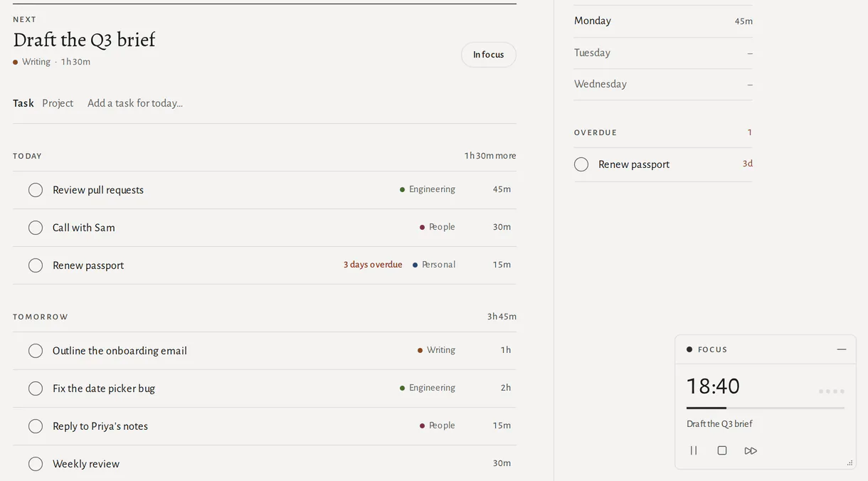This screenshot has height=481, width=868.
Task: Mark Fix the date picker bug done
Action: point(36,388)
